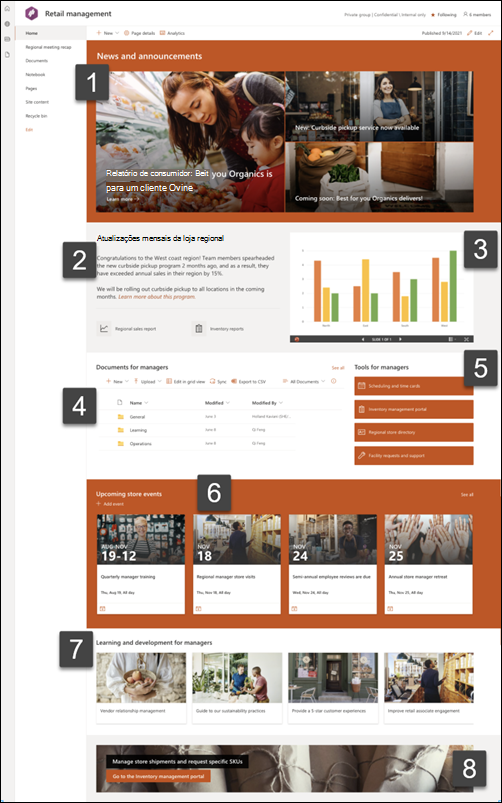This screenshot has height=803, width=502.
Task: Open Upload dropdown in documents library
Action: tap(148, 382)
